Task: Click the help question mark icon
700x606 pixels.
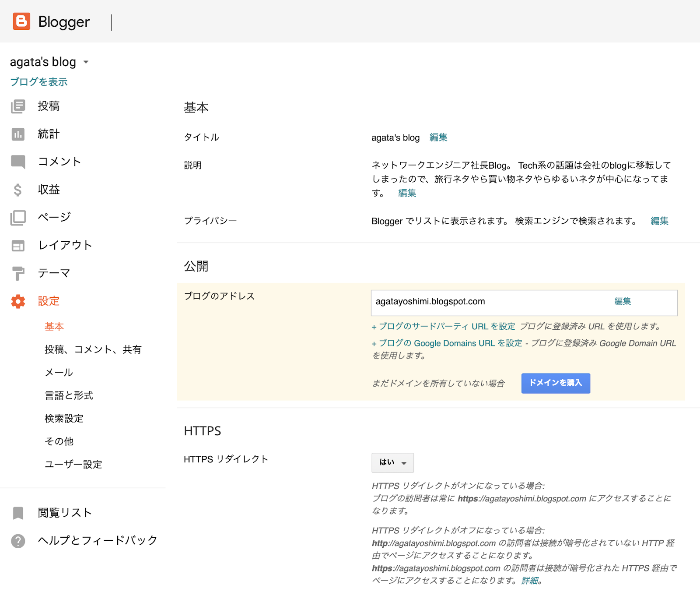Action: (18, 541)
